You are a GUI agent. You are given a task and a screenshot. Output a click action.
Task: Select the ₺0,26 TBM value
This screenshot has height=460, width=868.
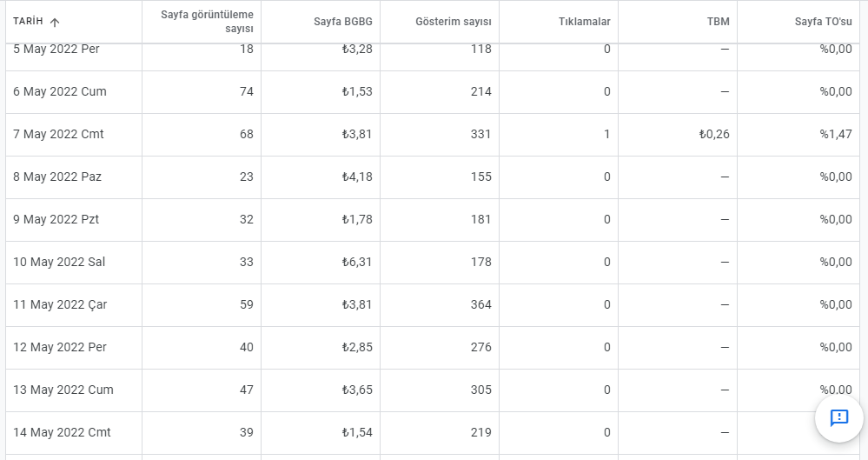coord(714,134)
